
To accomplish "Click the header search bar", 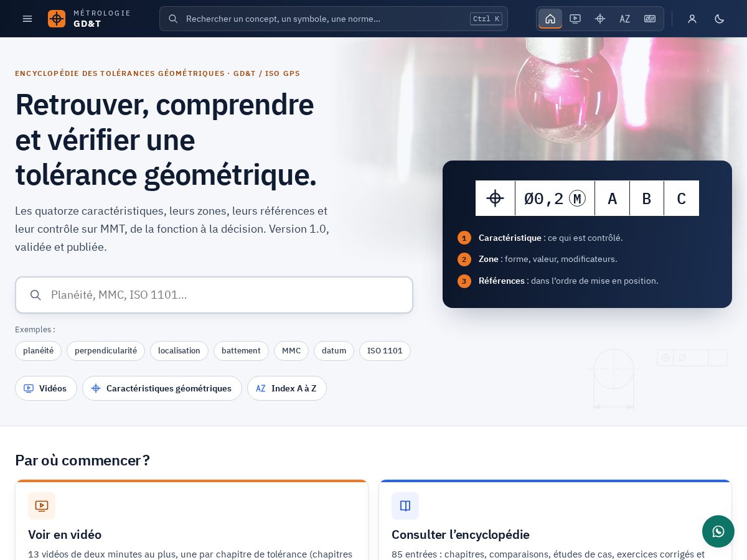I will click(334, 19).
